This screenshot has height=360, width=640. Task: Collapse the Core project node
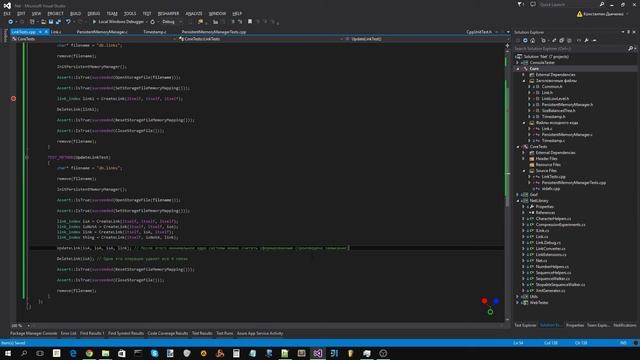(518, 69)
